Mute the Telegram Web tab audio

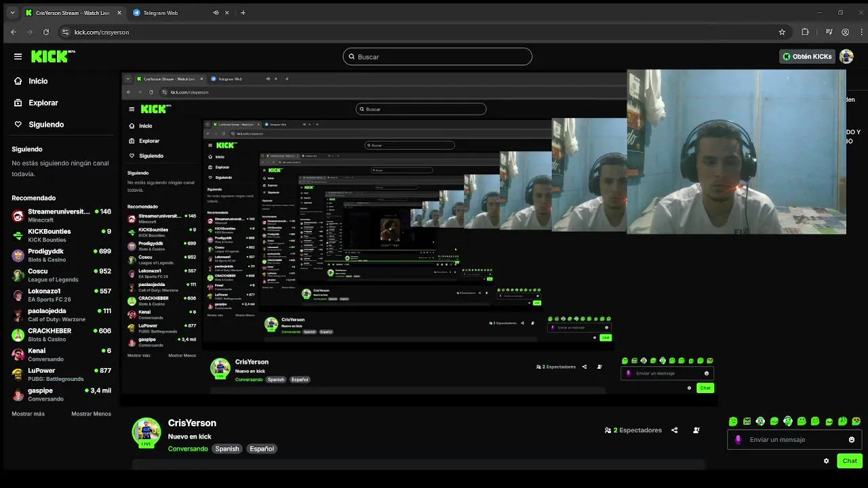click(x=216, y=13)
